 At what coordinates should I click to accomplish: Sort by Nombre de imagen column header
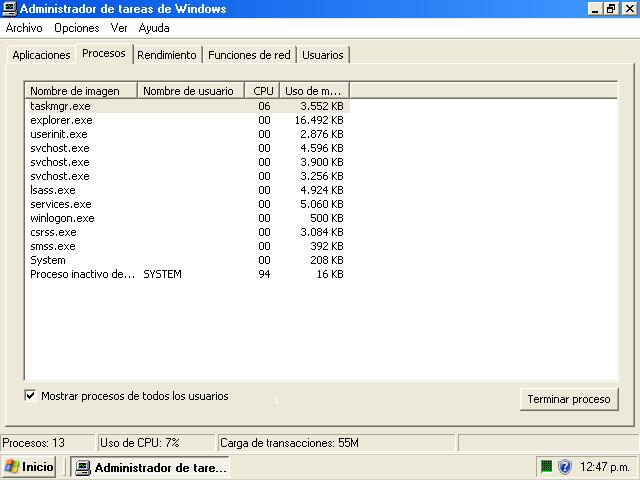[x=81, y=91]
